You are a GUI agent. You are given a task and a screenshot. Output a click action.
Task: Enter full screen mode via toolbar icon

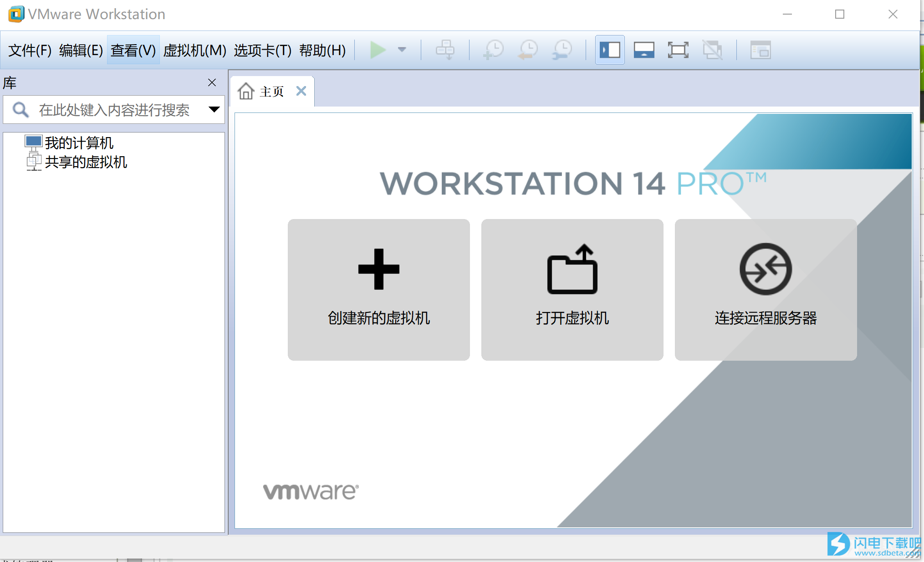(x=678, y=50)
